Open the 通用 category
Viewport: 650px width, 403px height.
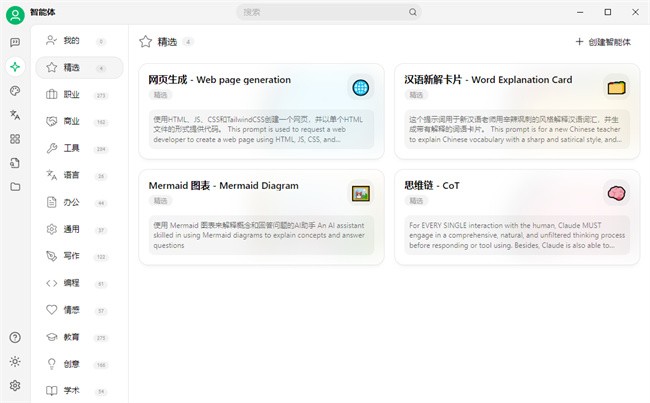point(79,229)
